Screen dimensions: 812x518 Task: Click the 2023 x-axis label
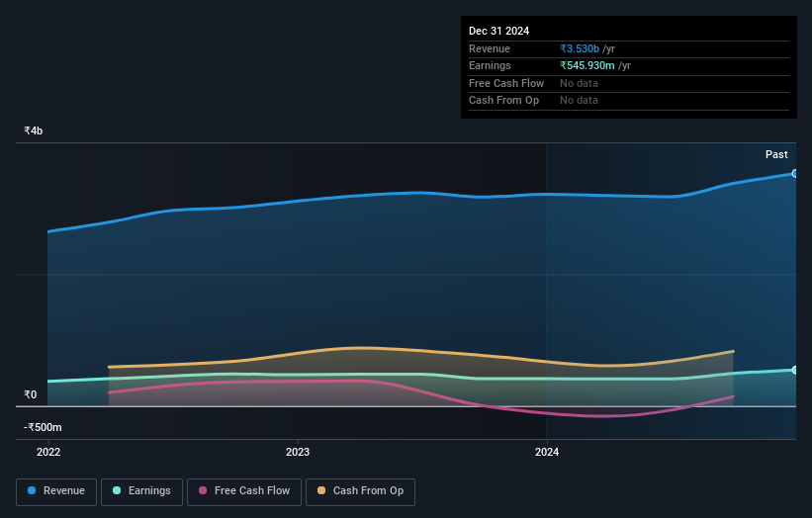[298, 453]
